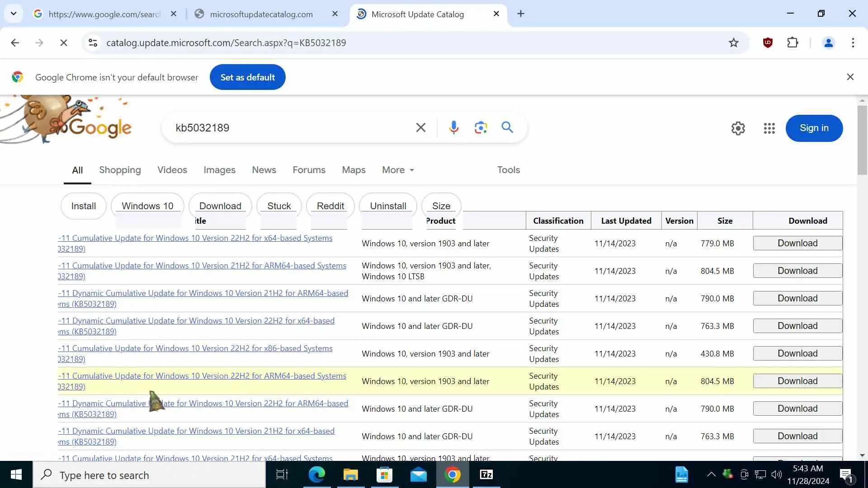This screenshot has height=488, width=868.
Task: Open the tab search dropdown arrow
Action: (14, 14)
